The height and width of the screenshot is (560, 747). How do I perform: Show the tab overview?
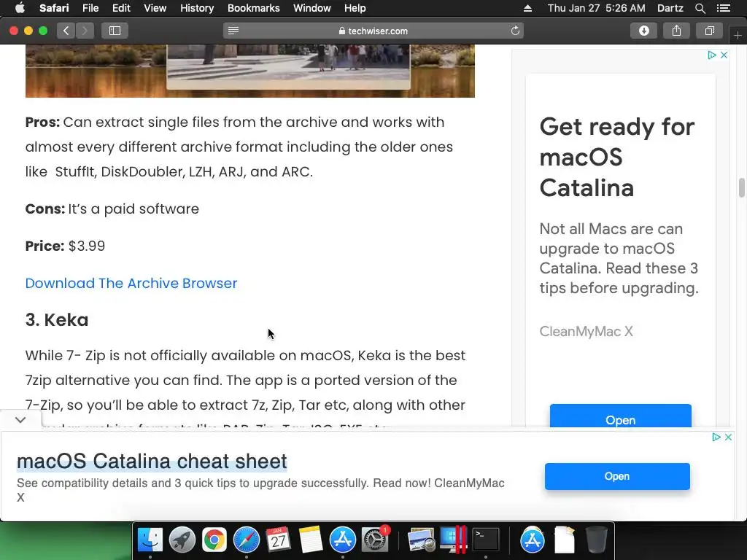[709, 31]
